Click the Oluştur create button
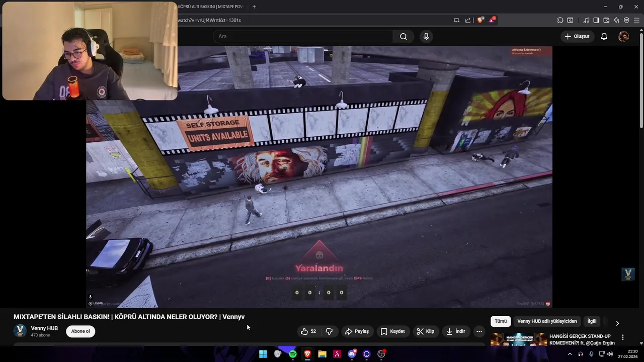Image resolution: width=644 pixels, height=362 pixels. coord(577,36)
